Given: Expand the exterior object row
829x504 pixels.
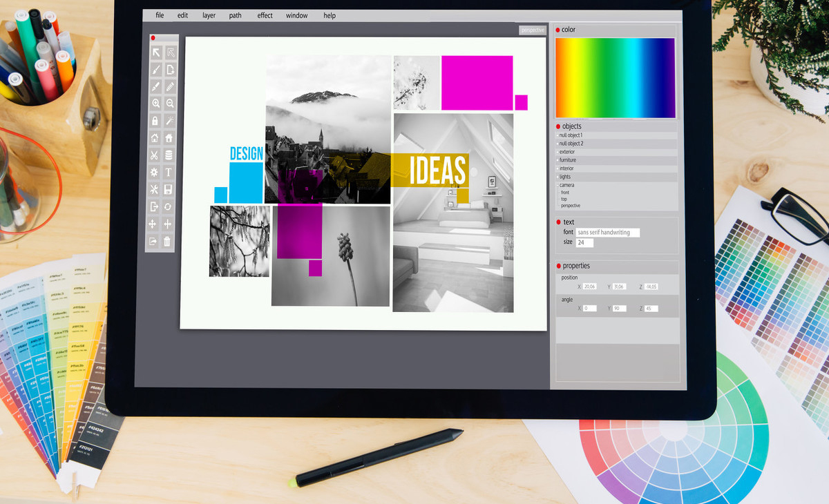Looking at the screenshot, I should point(617,152).
